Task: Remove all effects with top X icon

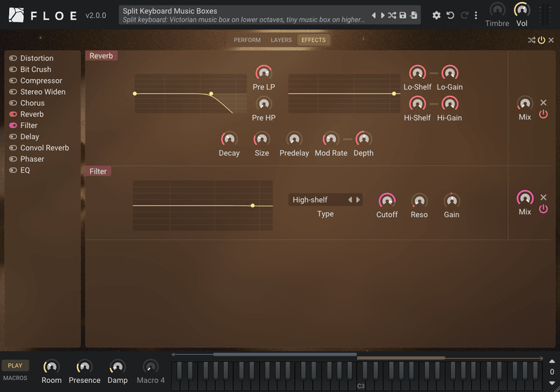Action: click(x=551, y=40)
